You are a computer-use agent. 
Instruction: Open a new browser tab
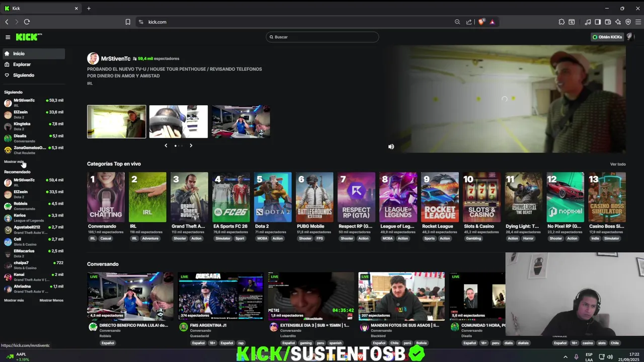(89, 8)
